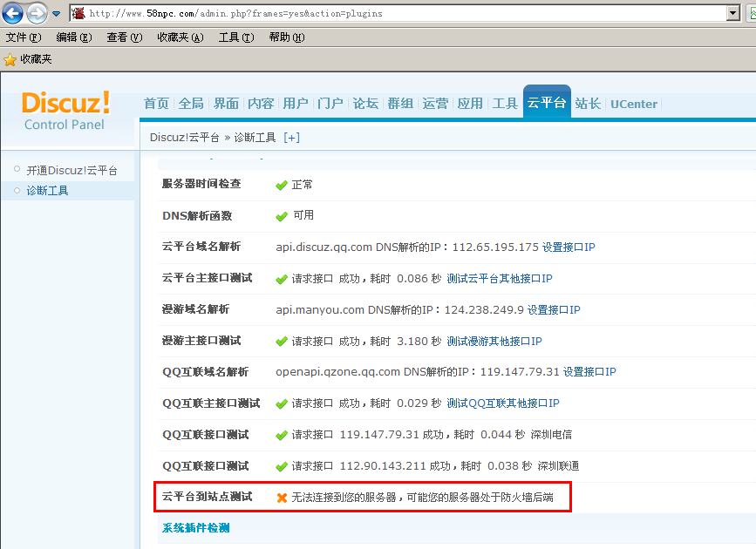Click the [+] link beside 诊断工具 breadcrumb
The height and width of the screenshot is (549, 756).
tap(292, 138)
